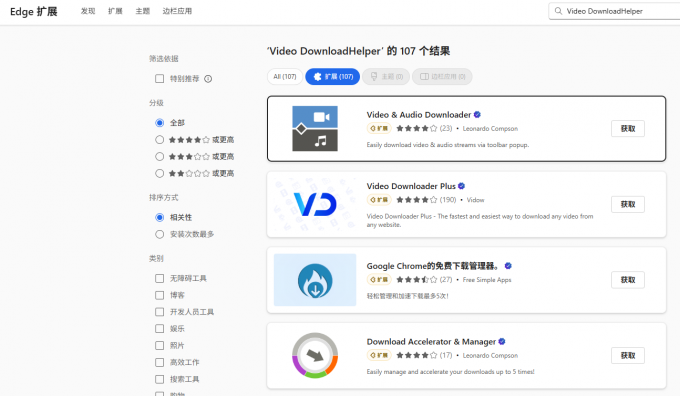Open Video Downloader Plus VD logo

315,204
